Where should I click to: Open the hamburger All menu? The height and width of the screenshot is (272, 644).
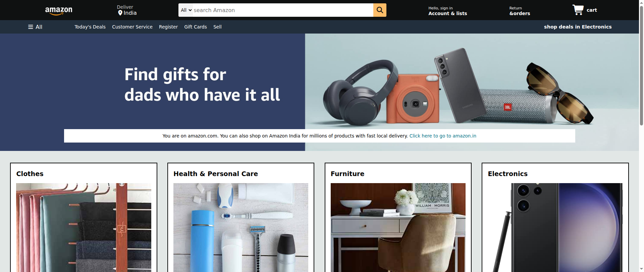[x=35, y=27]
